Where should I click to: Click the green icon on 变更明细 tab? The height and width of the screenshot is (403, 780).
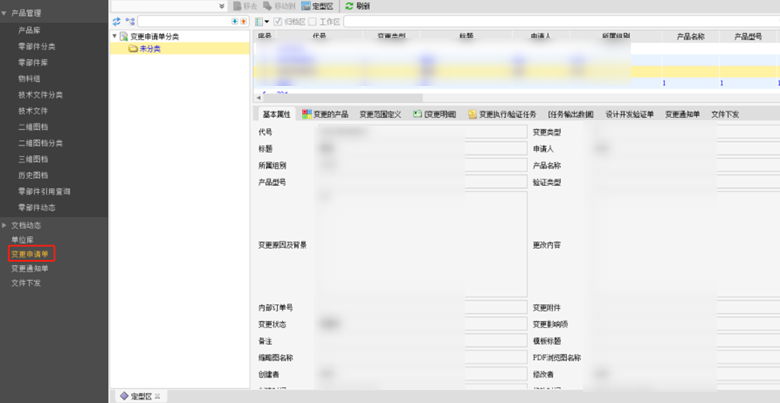pos(417,114)
